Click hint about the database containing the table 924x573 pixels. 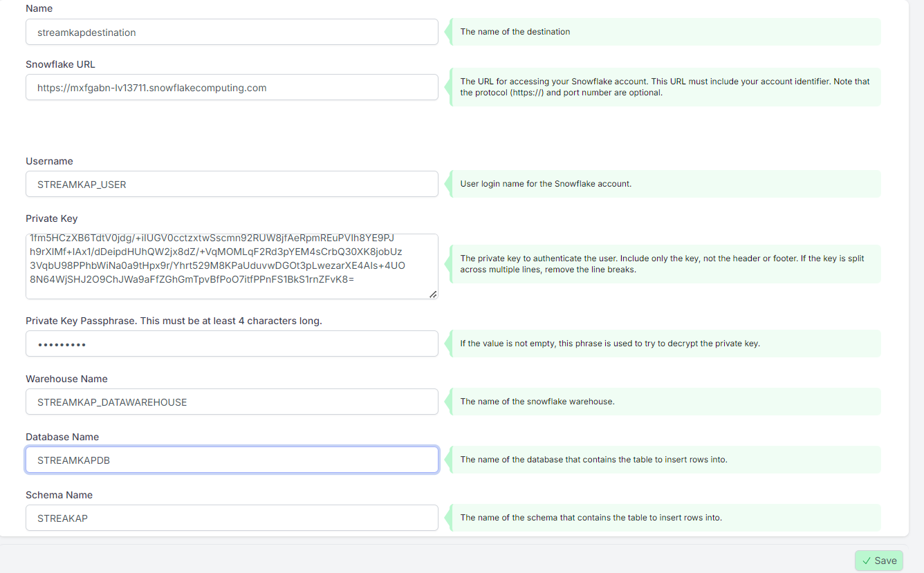[593, 460]
